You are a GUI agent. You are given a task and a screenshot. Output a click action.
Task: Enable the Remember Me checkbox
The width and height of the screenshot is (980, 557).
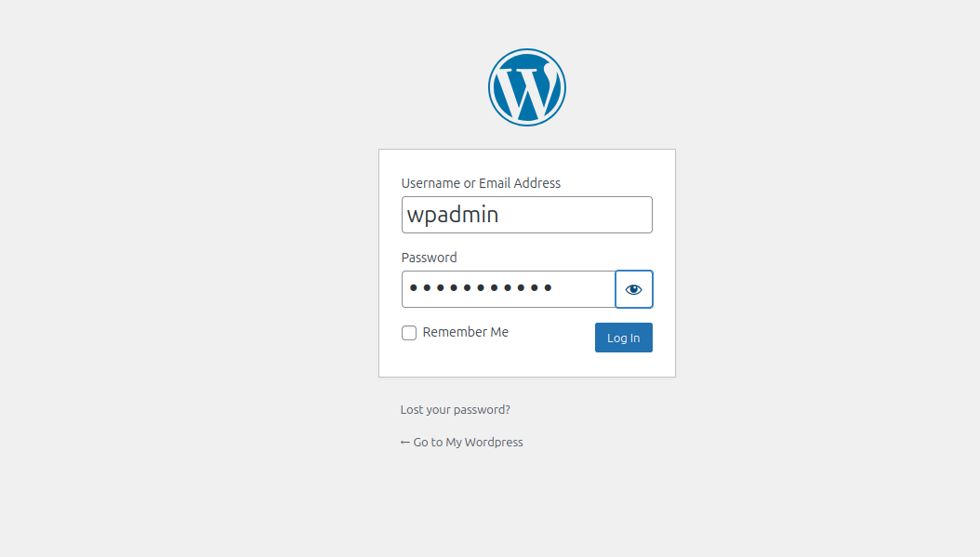(x=409, y=333)
